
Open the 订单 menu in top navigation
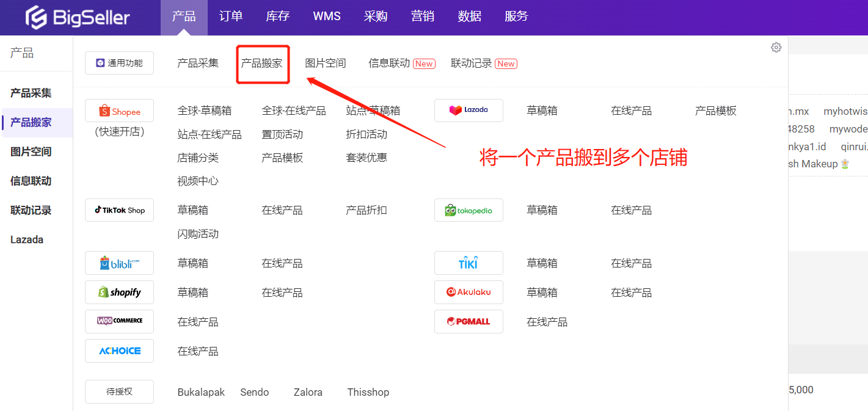[230, 16]
